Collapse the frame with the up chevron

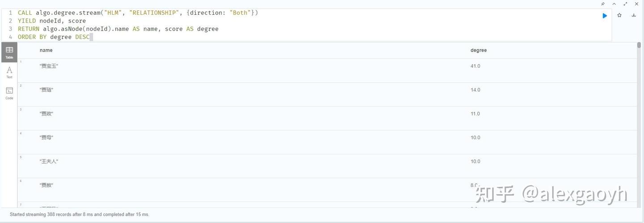pyautogui.click(x=614, y=4)
